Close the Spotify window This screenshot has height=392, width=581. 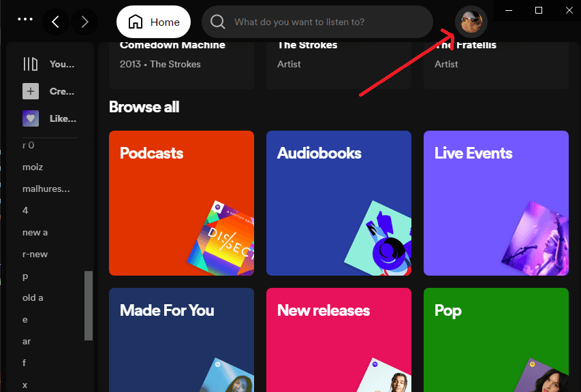tap(569, 10)
